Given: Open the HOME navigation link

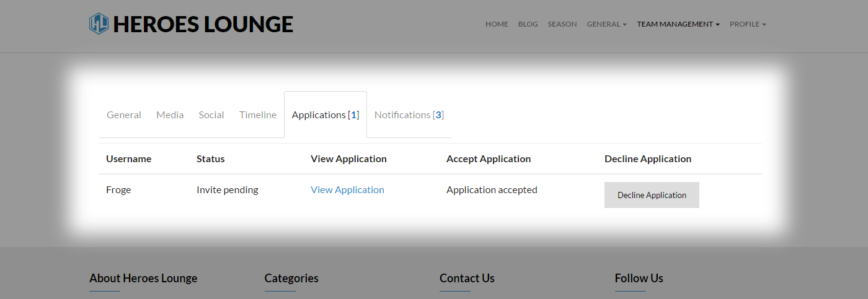Looking at the screenshot, I should click(x=497, y=24).
